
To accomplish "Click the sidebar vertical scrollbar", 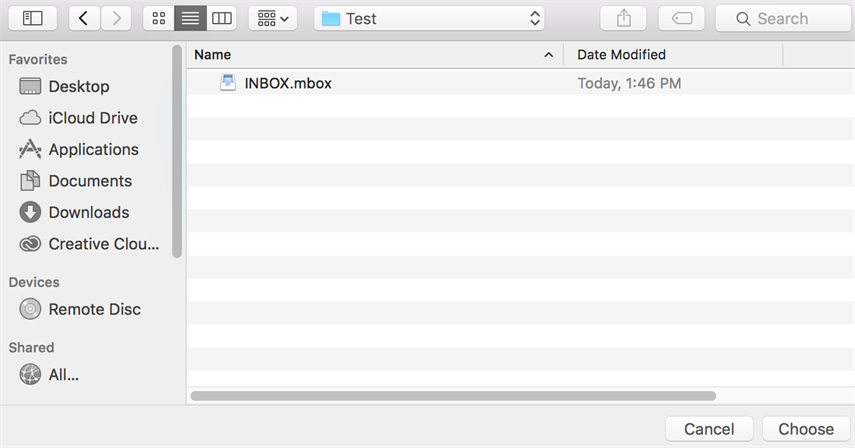I will point(177,151).
